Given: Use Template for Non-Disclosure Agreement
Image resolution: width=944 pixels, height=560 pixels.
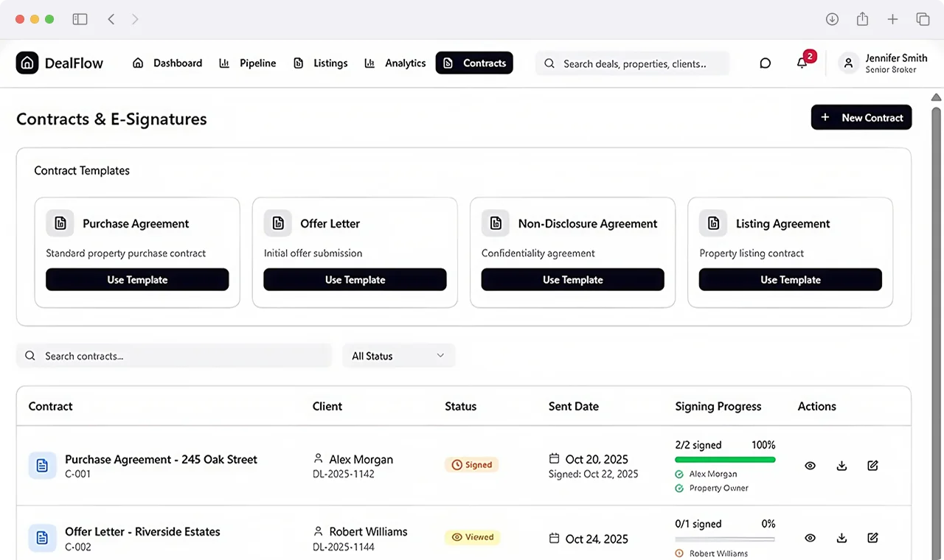Looking at the screenshot, I should pos(573,280).
